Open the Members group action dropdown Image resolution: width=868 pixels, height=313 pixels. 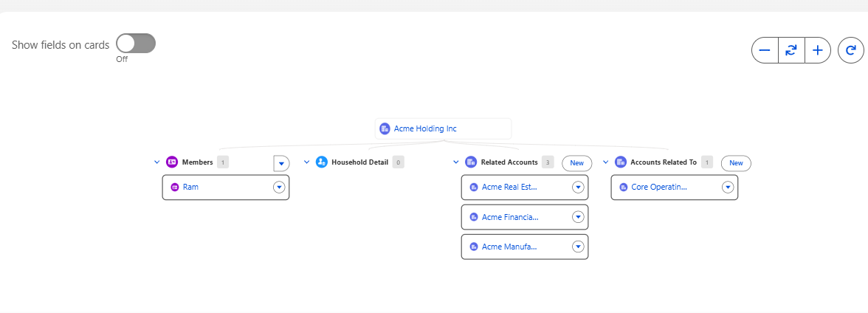(x=281, y=163)
